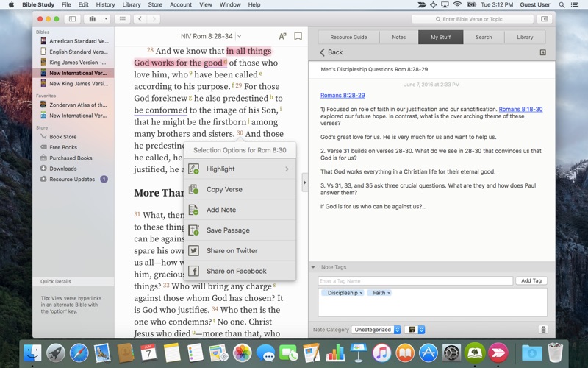Open the library shelf toolbar button
Screen dimensions: 588x368
[93, 19]
